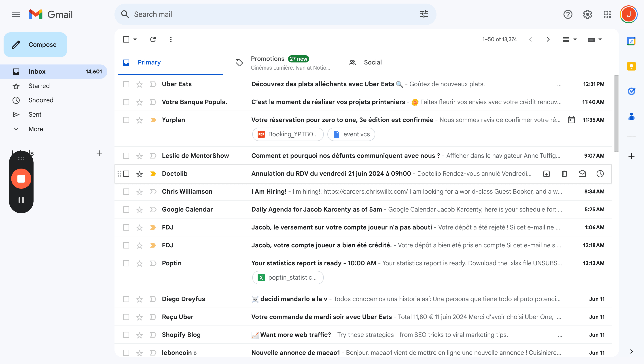Open the Support help icon
644x364 pixels.
pos(568,14)
